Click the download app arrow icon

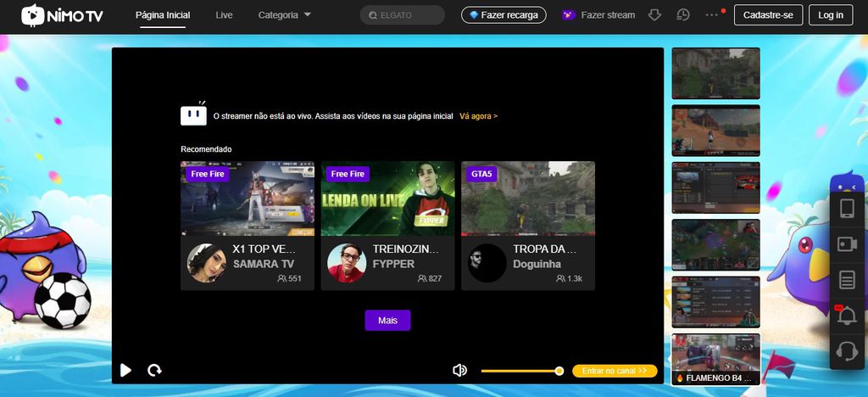(655, 15)
